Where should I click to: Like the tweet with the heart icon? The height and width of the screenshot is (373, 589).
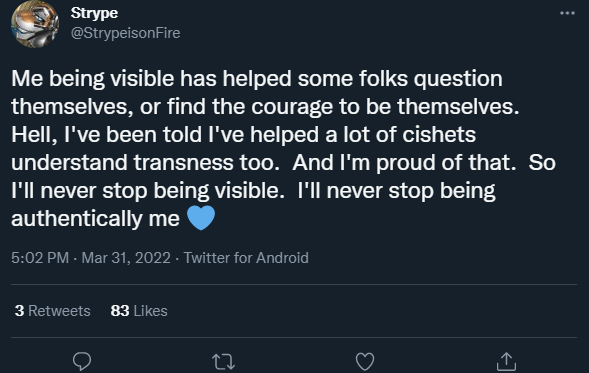pos(365,361)
